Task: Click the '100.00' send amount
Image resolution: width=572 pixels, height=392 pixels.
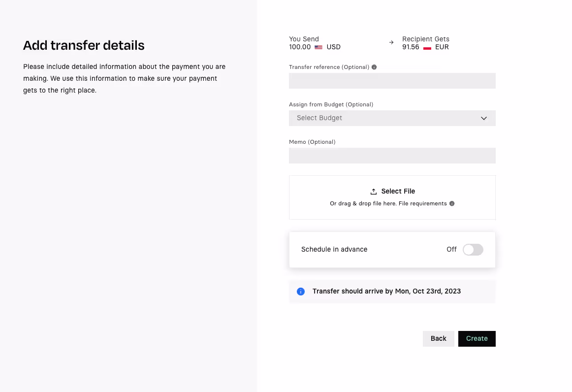Action: coord(300,47)
